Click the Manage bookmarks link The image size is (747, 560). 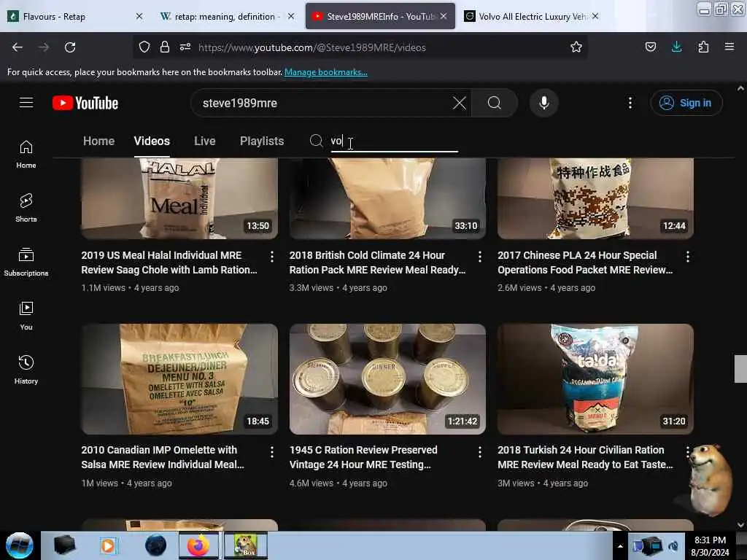click(326, 72)
